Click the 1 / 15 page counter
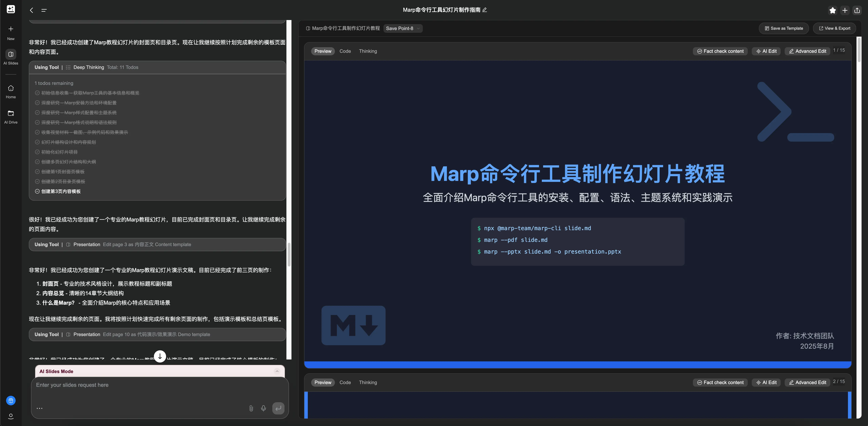The height and width of the screenshot is (426, 868). click(839, 50)
